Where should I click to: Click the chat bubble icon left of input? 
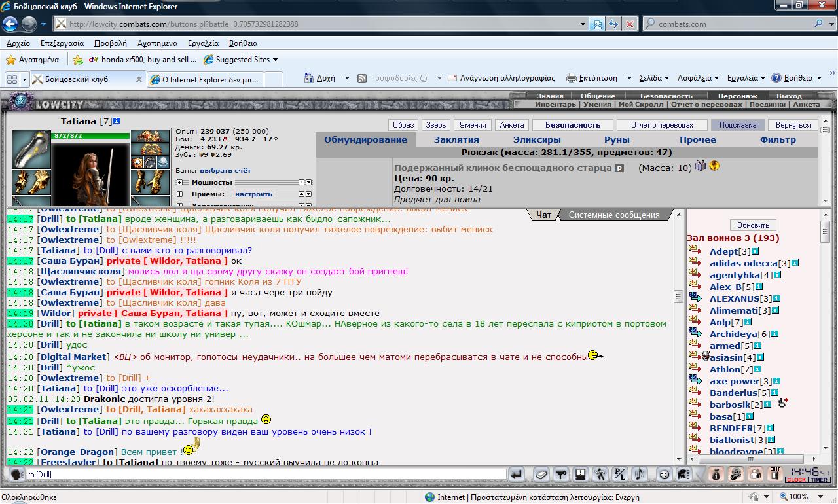[x=17, y=474]
